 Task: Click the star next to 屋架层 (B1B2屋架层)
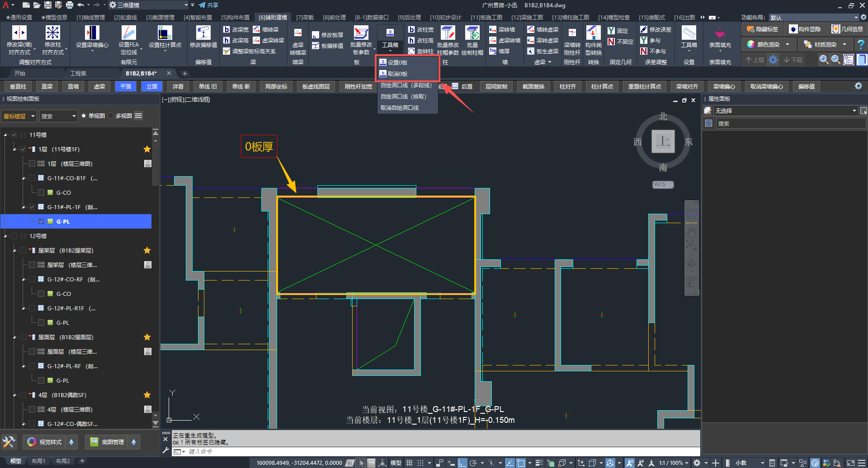(147, 250)
